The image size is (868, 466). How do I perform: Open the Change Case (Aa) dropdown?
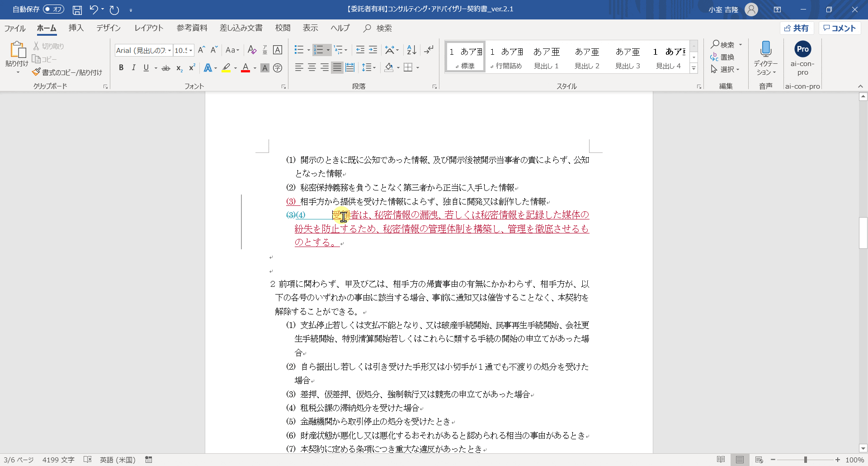tap(232, 50)
